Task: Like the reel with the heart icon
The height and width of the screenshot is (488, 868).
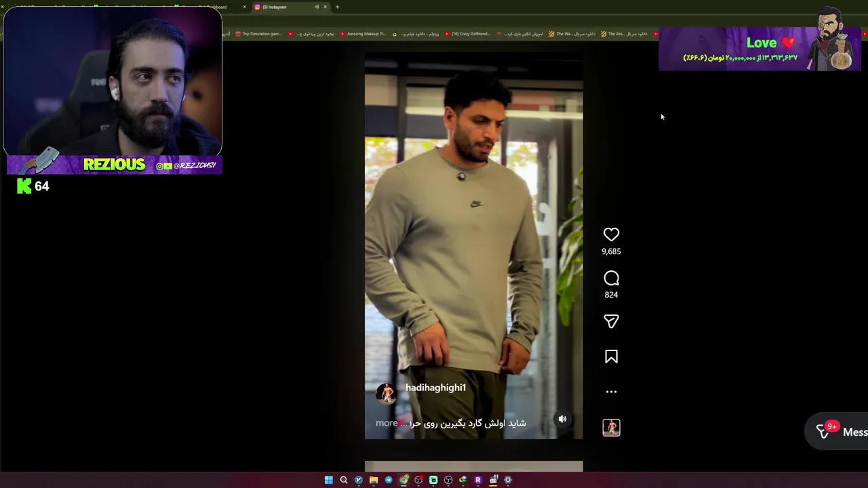Action: [x=611, y=235]
